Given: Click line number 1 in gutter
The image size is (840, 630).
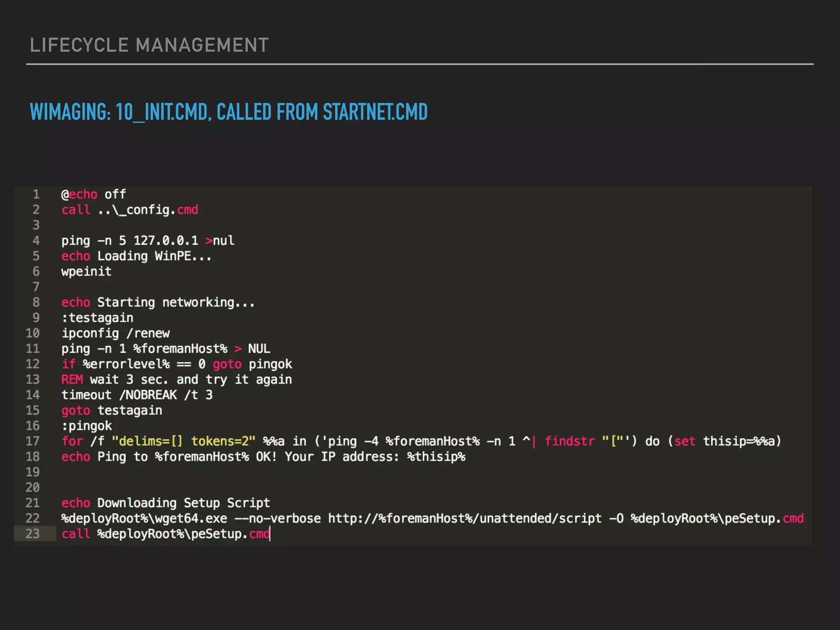Looking at the screenshot, I should pos(36,194).
